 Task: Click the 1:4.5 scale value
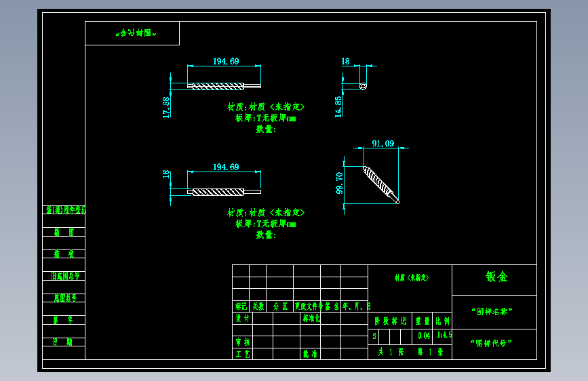(x=444, y=335)
